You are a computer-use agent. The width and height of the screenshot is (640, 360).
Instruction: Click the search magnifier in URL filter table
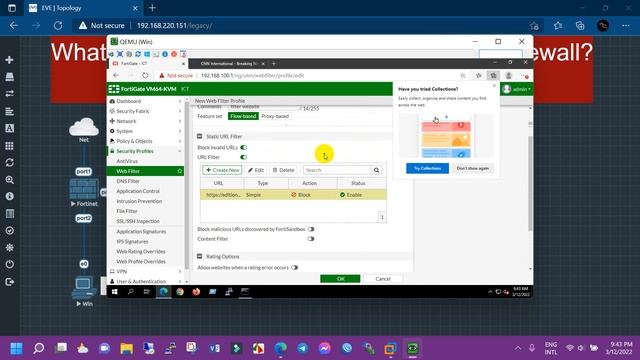pyautogui.click(x=376, y=170)
